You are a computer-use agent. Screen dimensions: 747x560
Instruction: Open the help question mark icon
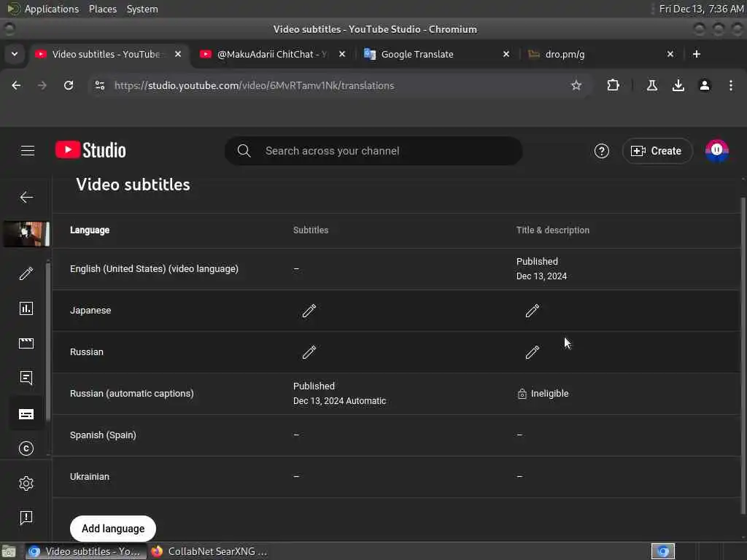[601, 151]
